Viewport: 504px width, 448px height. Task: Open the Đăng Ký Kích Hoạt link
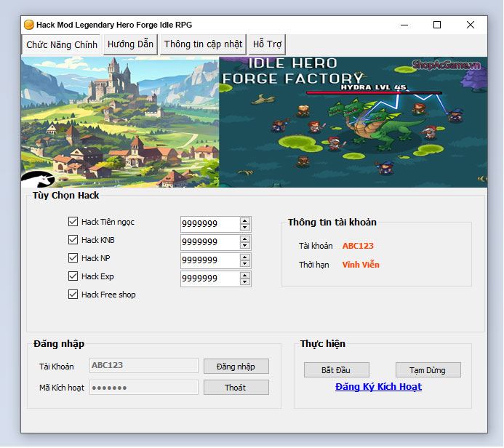[x=378, y=387]
